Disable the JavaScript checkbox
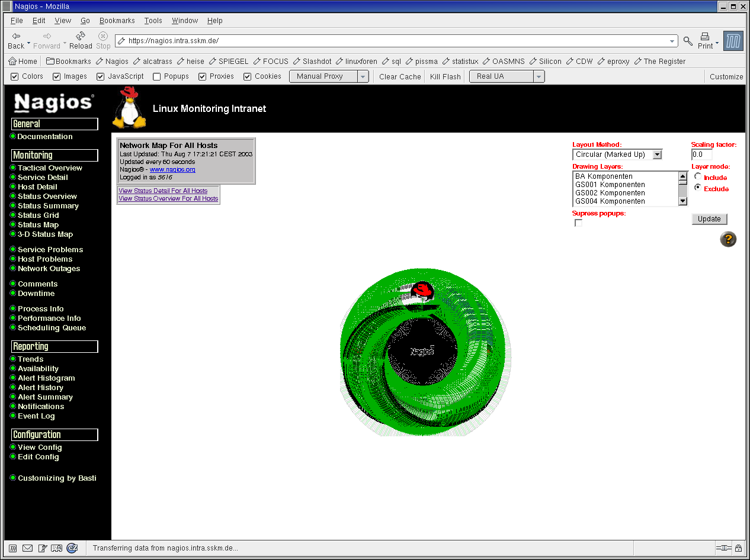Image resolution: width=750 pixels, height=560 pixels. [101, 76]
